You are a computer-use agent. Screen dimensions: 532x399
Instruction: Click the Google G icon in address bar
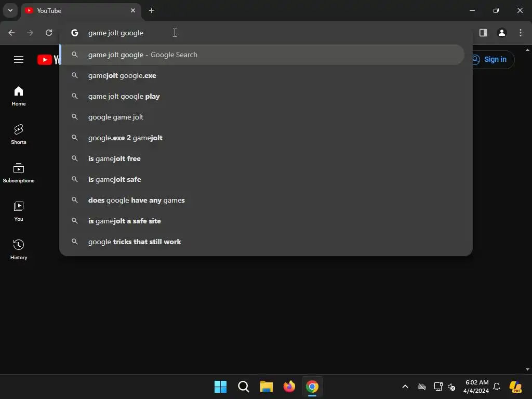[x=75, y=33]
